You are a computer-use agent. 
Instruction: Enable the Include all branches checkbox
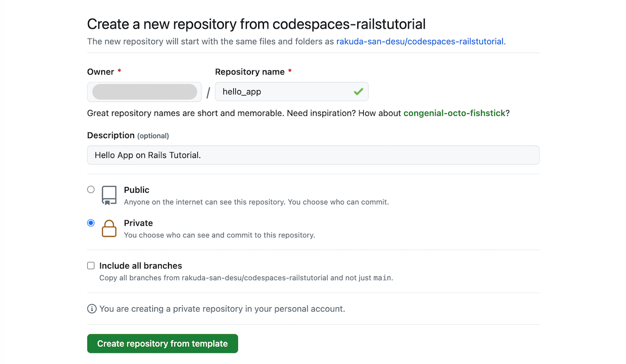pyautogui.click(x=91, y=265)
